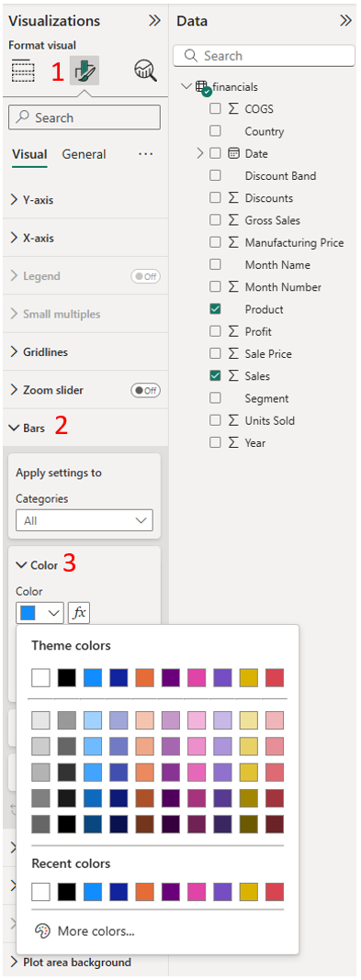Expand the Date field hierarchy
This screenshot has width=361, height=980.
coord(200,153)
